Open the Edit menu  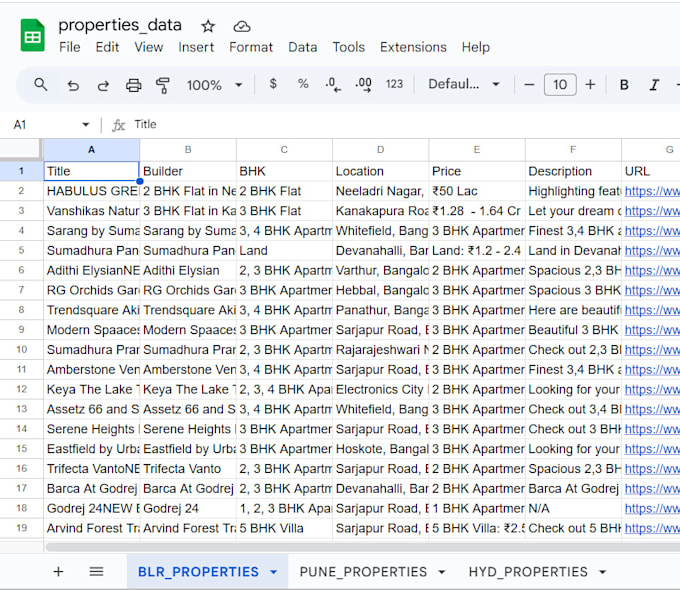click(107, 47)
